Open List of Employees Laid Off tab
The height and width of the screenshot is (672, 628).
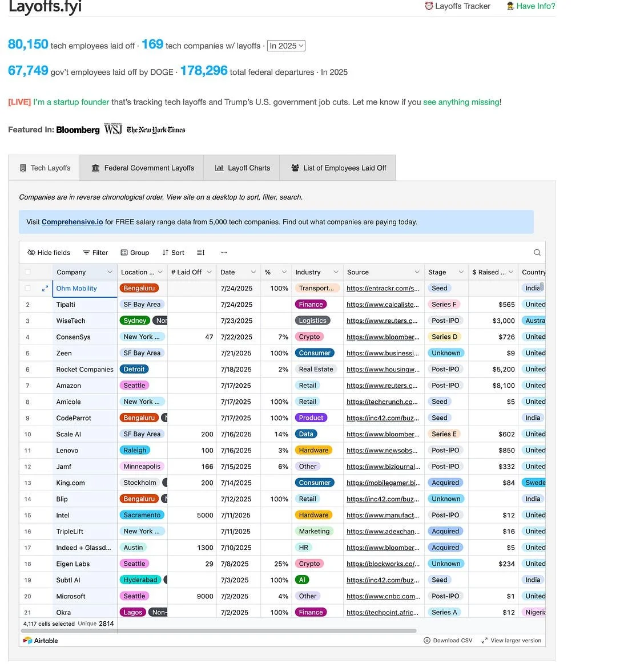338,168
